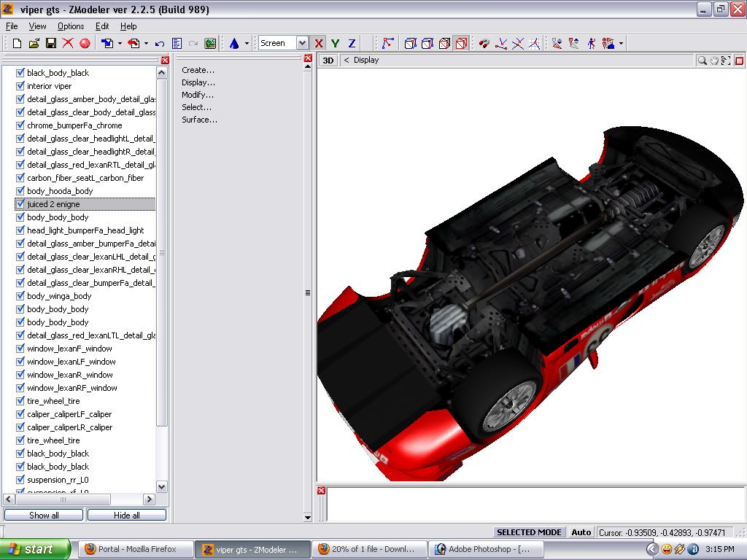The width and height of the screenshot is (747, 560).
Task: Click the Show all button
Action: (44, 515)
